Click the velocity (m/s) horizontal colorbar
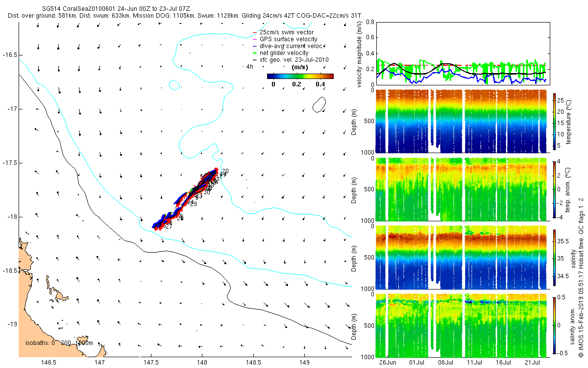 [300, 76]
